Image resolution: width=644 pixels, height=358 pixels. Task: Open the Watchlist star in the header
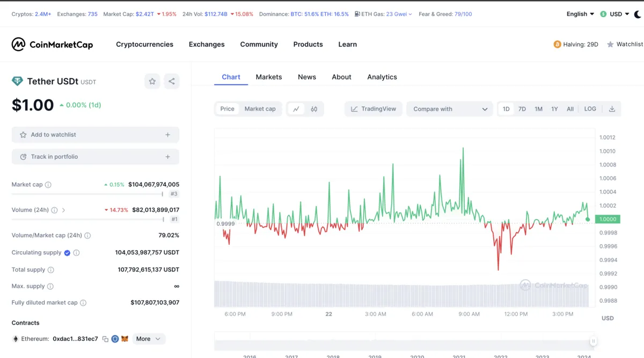pyautogui.click(x=610, y=45)
